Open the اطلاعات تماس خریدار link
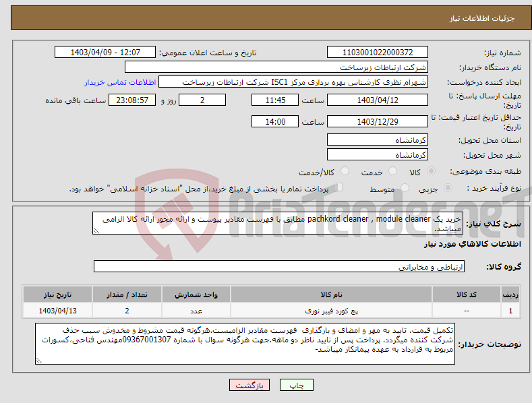 click(x=120, y=82)
